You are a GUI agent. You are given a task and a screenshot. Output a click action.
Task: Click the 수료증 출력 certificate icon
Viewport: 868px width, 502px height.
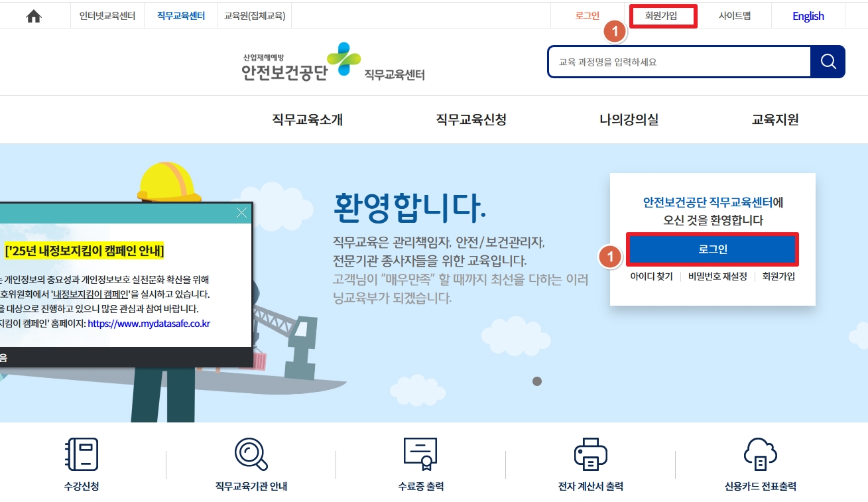420,454
